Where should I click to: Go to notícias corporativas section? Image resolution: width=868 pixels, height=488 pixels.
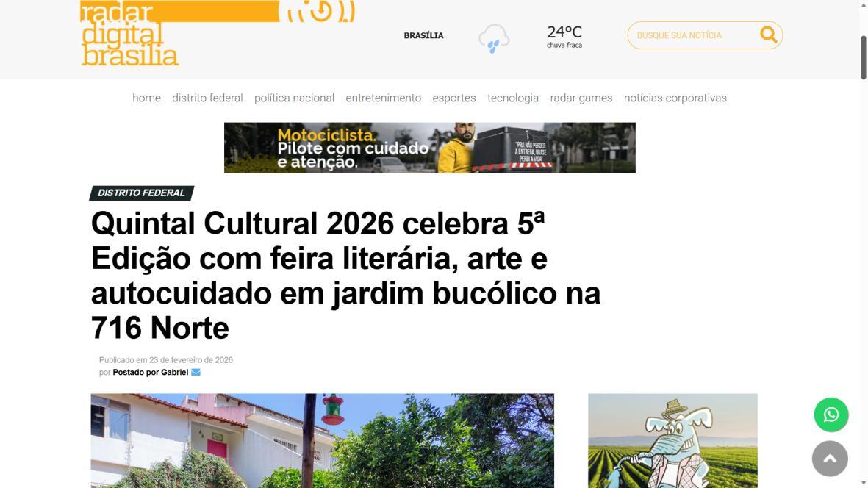[675, 98]
